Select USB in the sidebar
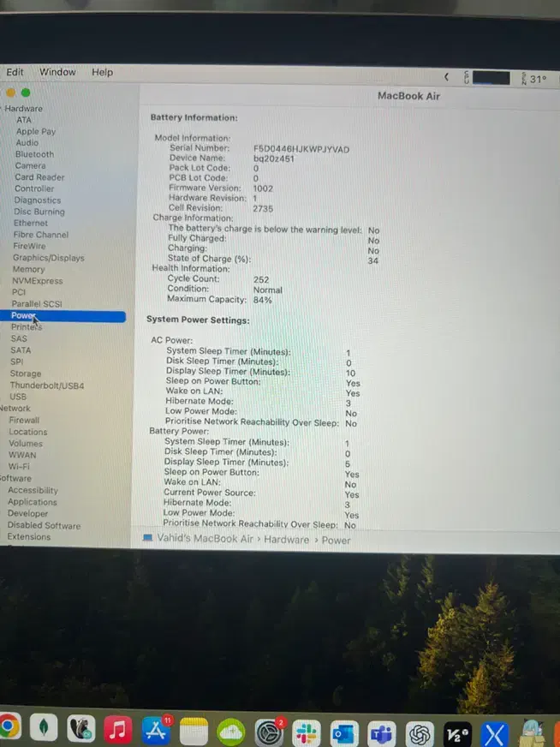The image size is (560, 747). click(18, 397)
